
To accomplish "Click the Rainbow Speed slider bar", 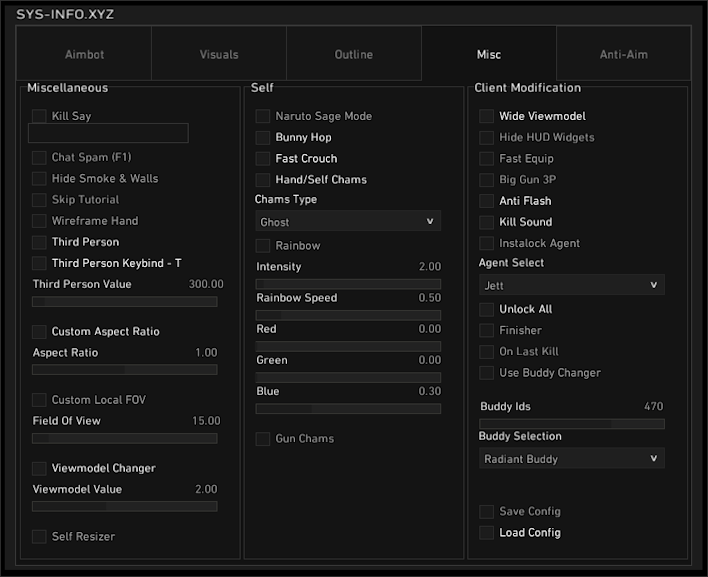I will (348, 315).
